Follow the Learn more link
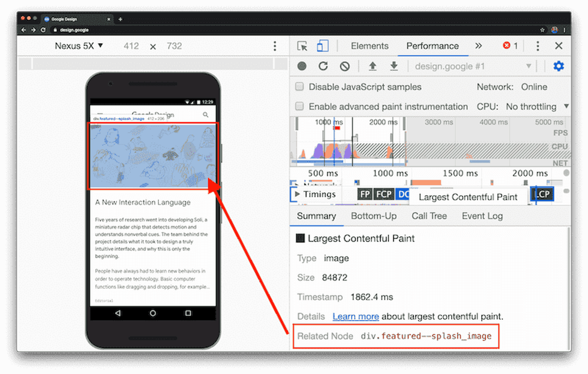588x374 pixels. tap(356, 316)
